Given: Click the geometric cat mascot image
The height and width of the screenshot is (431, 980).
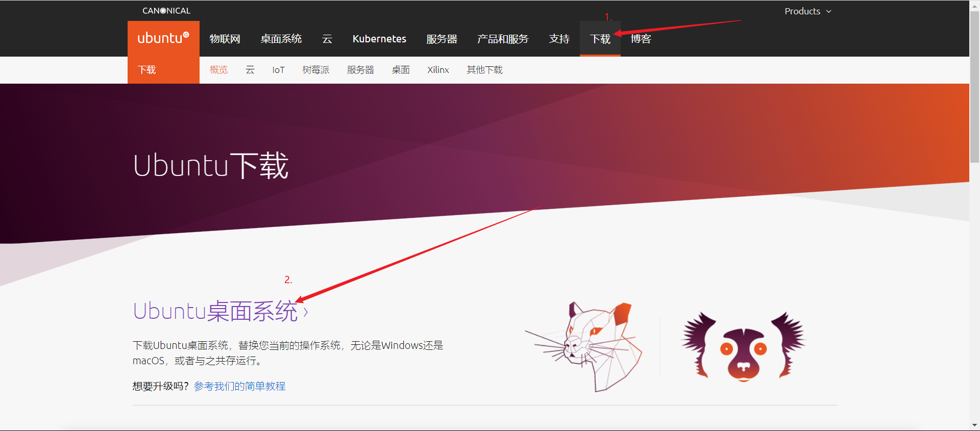Looking at the screenshot, I should (x=584, y=346).
